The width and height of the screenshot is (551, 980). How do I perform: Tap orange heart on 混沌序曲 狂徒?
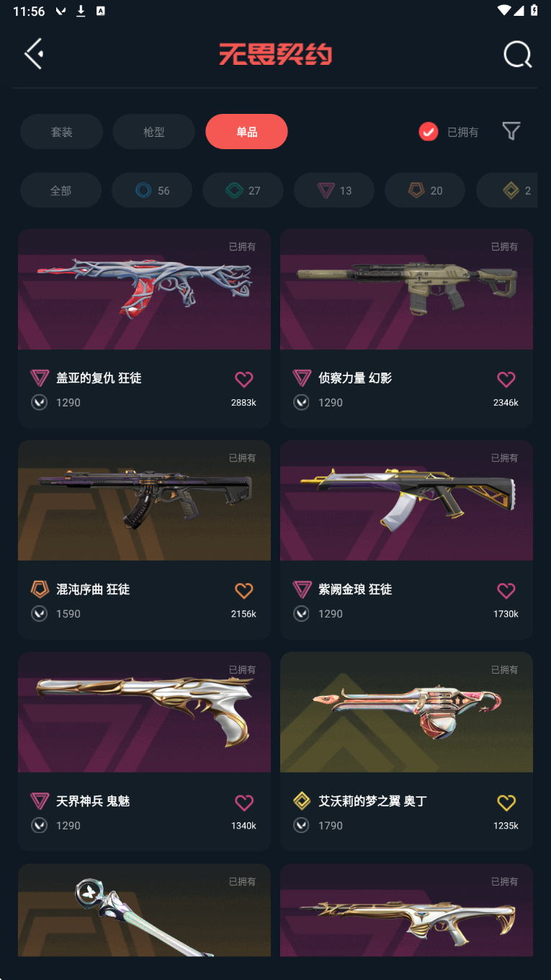(244, 591)
